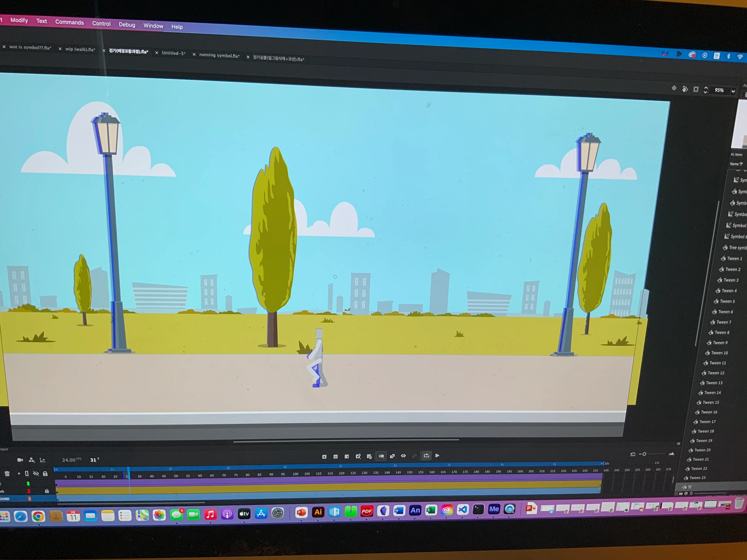Click the Name column sort arrow
Viewport: 747px width, 560px height.
pos(741,164)
